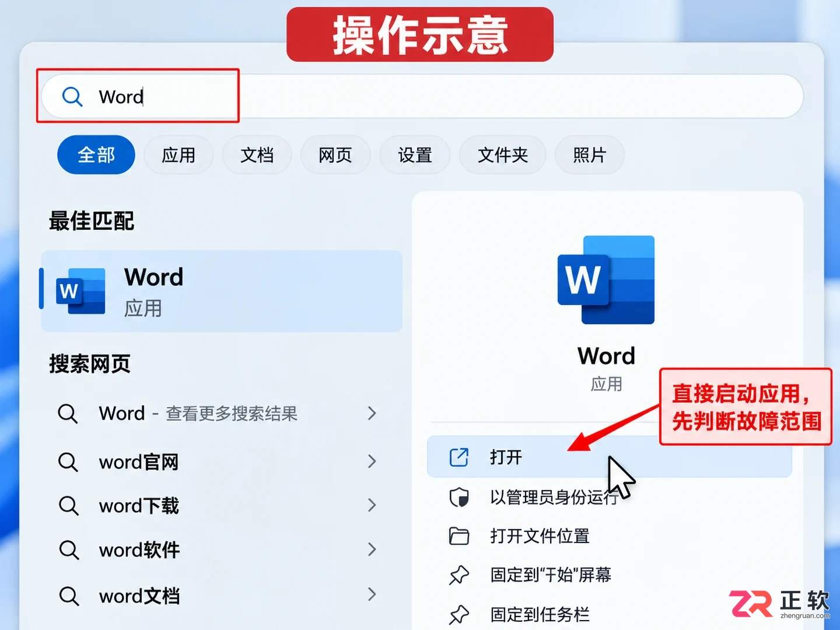Click the search icon beside word下载
Image resolution: width=840 pixels, height=630 pixels.
pyautogui.click(x=68, y=506)
